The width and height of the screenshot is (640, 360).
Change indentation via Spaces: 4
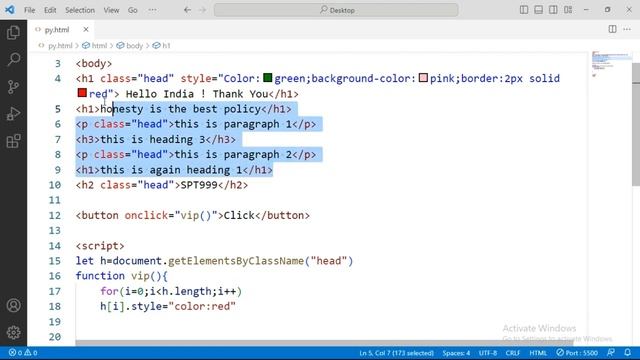[x=456, y=353]
